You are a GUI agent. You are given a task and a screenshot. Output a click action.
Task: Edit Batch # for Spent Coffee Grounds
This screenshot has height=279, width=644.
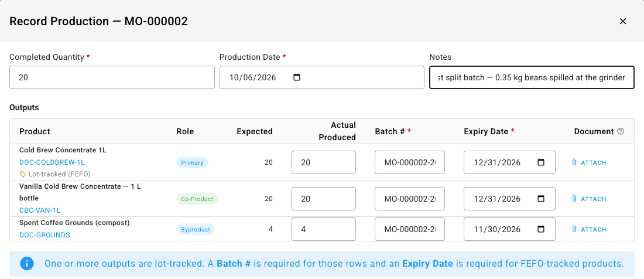point(409,229)
